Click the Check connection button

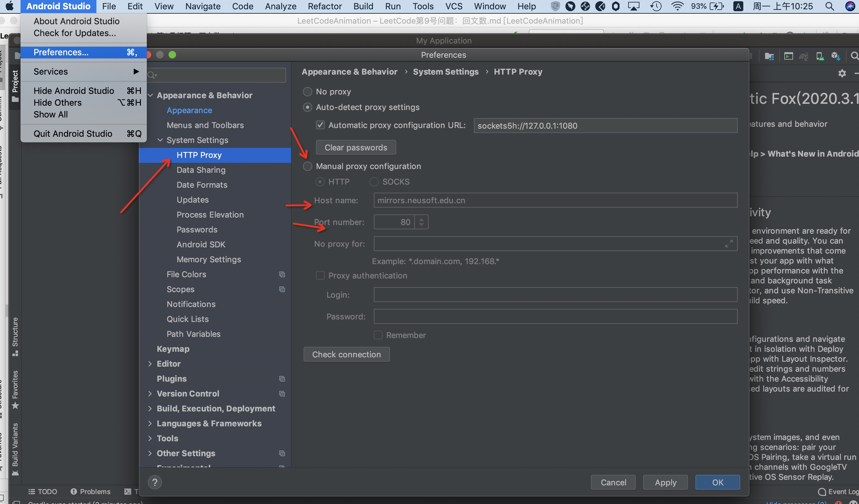coord(346,354)
